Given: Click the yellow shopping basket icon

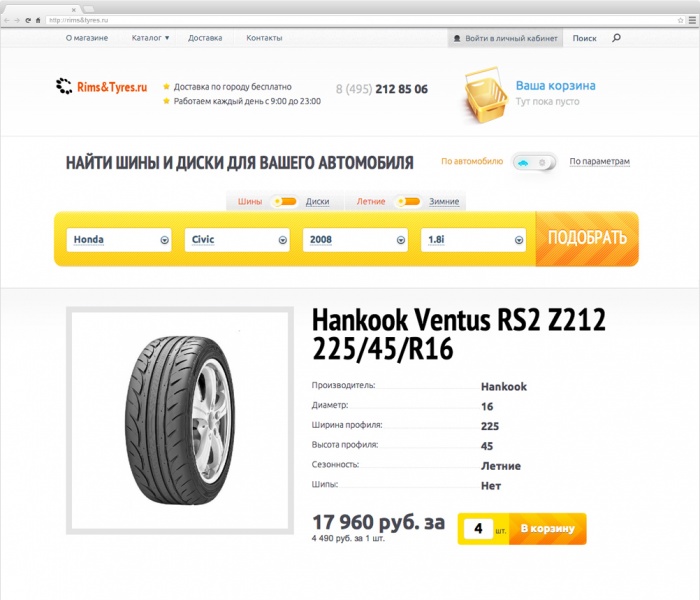Looking at the screenshot, I should [x=485, y=96].
